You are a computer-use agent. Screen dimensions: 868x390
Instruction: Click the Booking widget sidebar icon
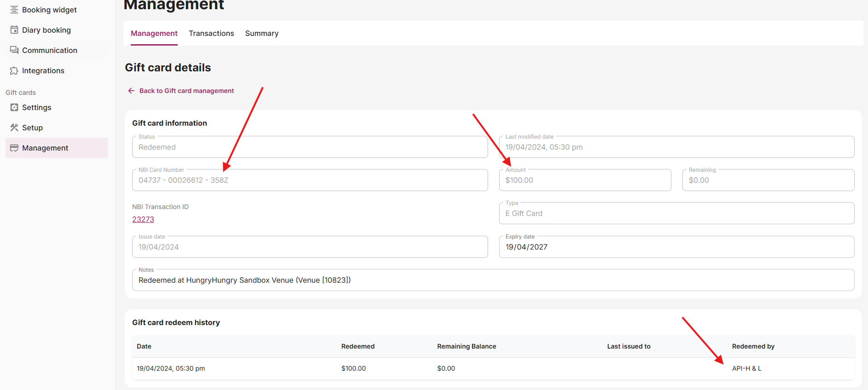click(14, 10)
